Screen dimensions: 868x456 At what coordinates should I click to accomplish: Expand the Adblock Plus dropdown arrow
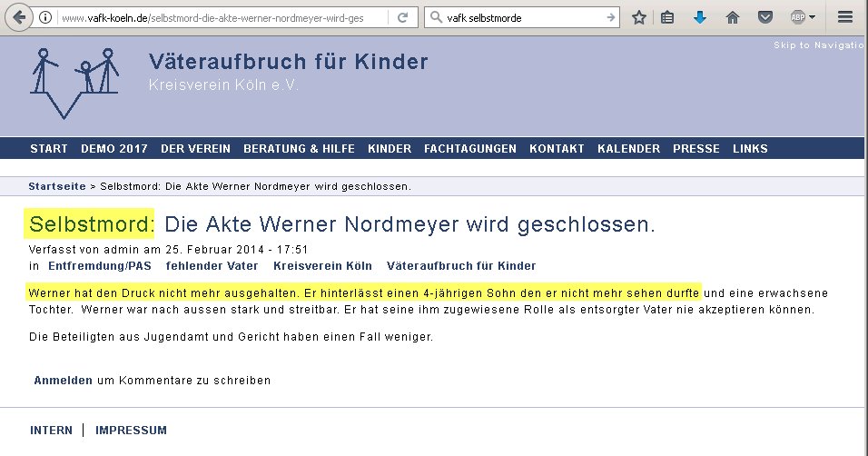point(812,18)
